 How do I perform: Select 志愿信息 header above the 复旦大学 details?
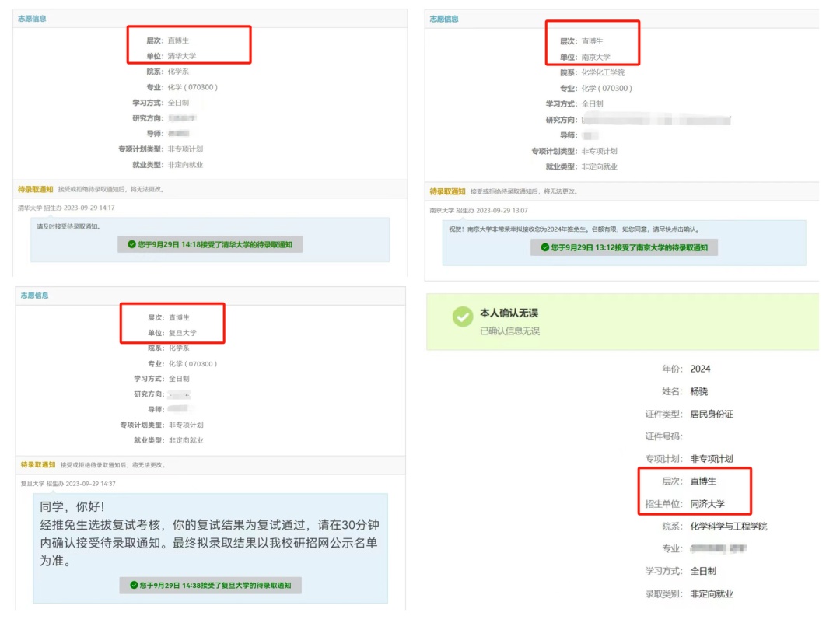tap(34, 296)
